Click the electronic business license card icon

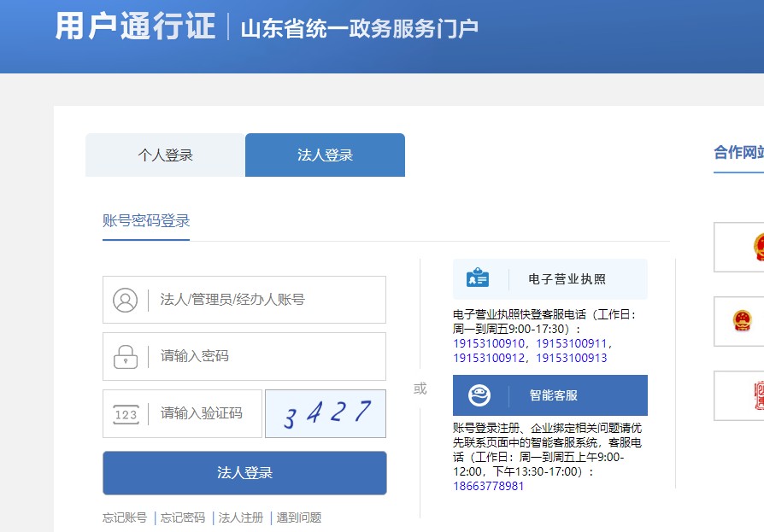(x=479, y=279)
